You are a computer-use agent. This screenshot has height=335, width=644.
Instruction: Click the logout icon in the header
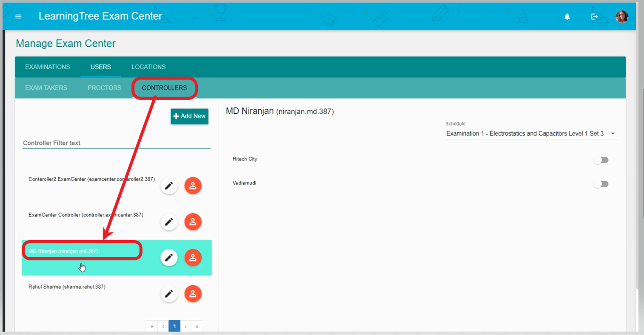[x=595, y=16]
